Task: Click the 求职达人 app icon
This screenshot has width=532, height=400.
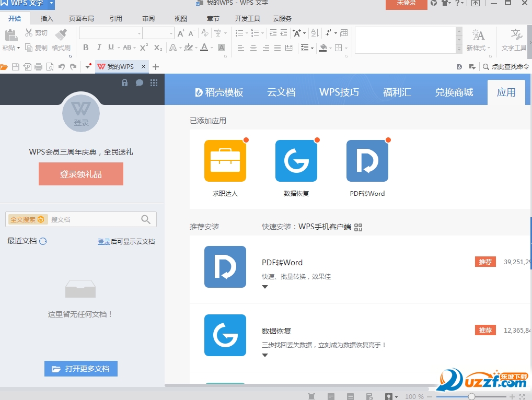Action: click(x=225, y=161)
